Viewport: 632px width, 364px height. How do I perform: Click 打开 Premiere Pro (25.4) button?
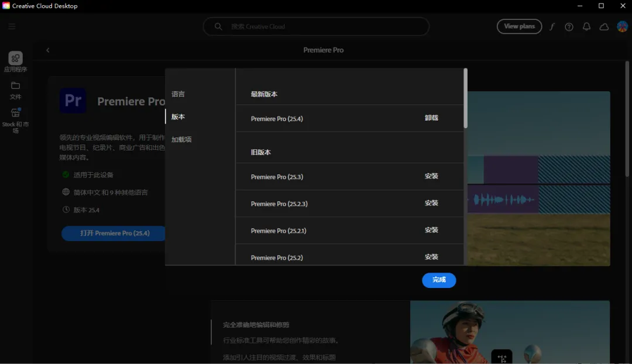coord(115,233)
